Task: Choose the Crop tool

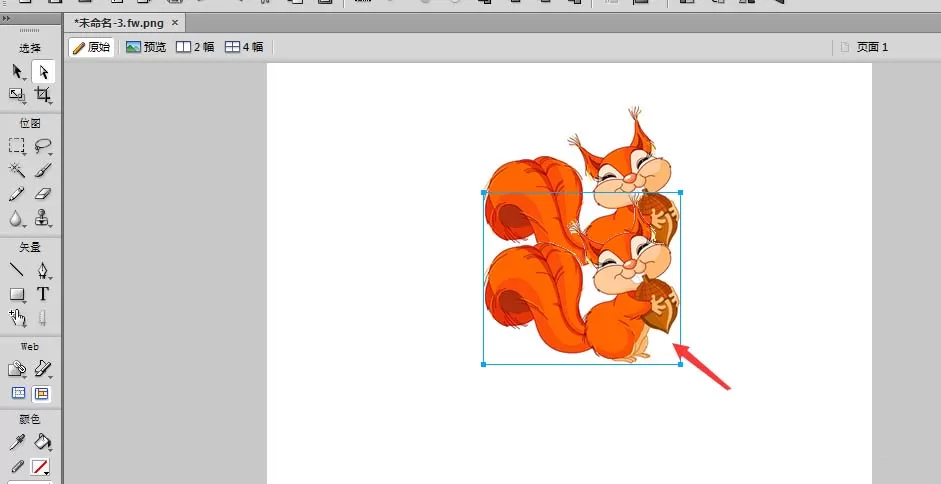Action: [x=43, y=95]
